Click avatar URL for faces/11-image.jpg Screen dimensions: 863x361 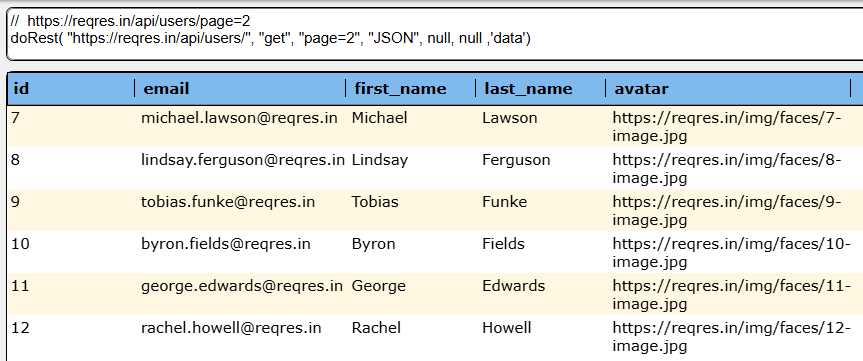coord(731,296)
